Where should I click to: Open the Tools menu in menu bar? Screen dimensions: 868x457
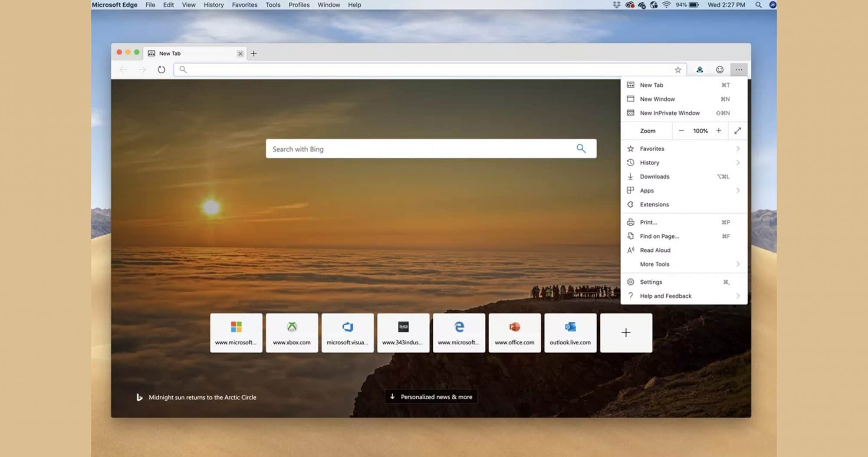click(x=273, y=5)
